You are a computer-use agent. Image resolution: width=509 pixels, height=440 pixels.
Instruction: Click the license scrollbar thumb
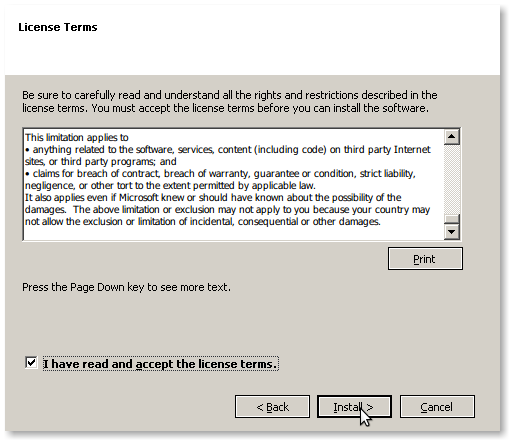pos(452,219)
